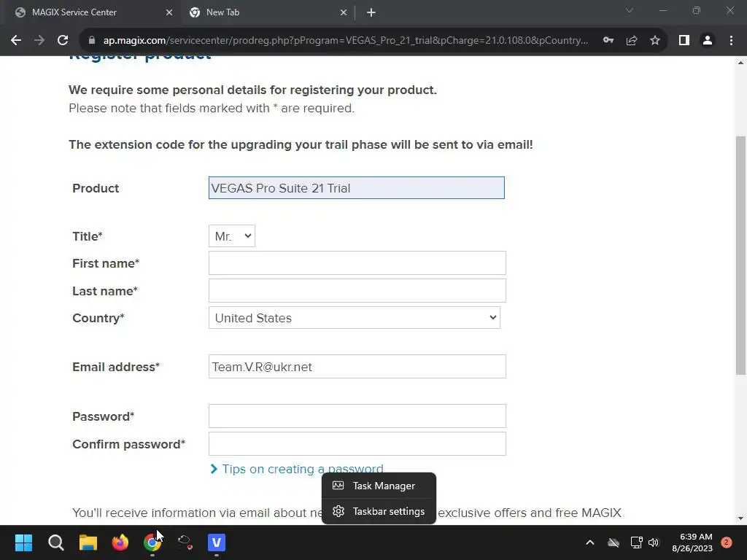Viewport: 747px width, 560px height.
Task: Show hidden system tray icons
Action: pos(589,542)
